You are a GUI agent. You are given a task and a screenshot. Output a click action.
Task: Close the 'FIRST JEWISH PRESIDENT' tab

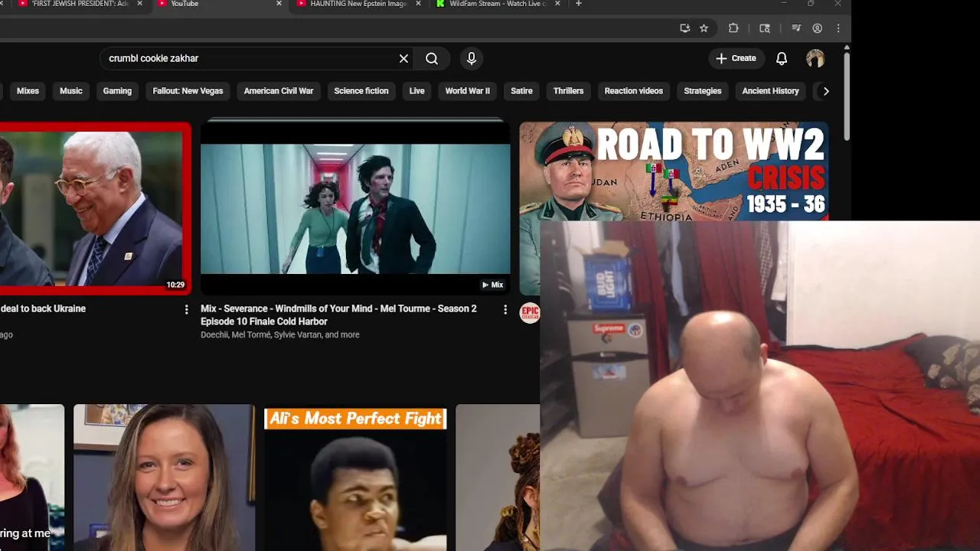click(139, 4)
